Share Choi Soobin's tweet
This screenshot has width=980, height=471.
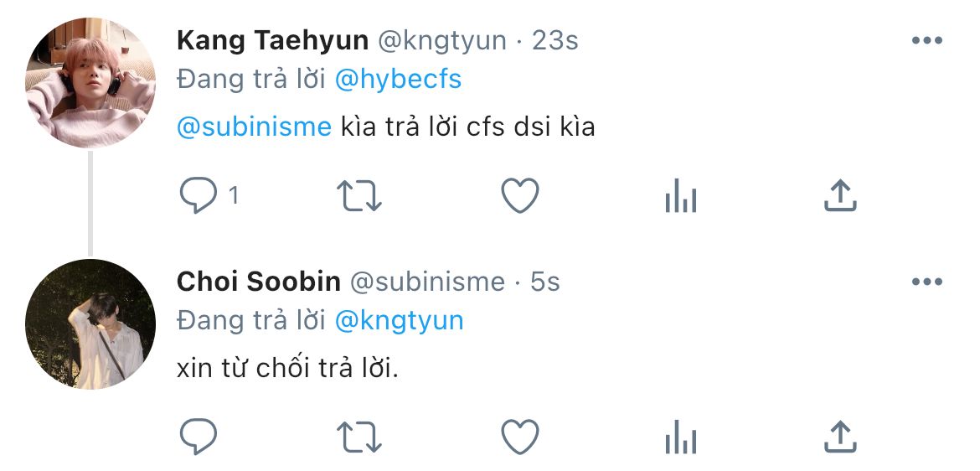click(840, 436)
